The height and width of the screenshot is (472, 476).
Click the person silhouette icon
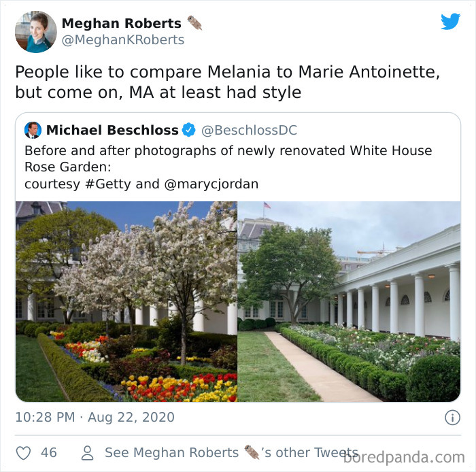tap(88, 453)
